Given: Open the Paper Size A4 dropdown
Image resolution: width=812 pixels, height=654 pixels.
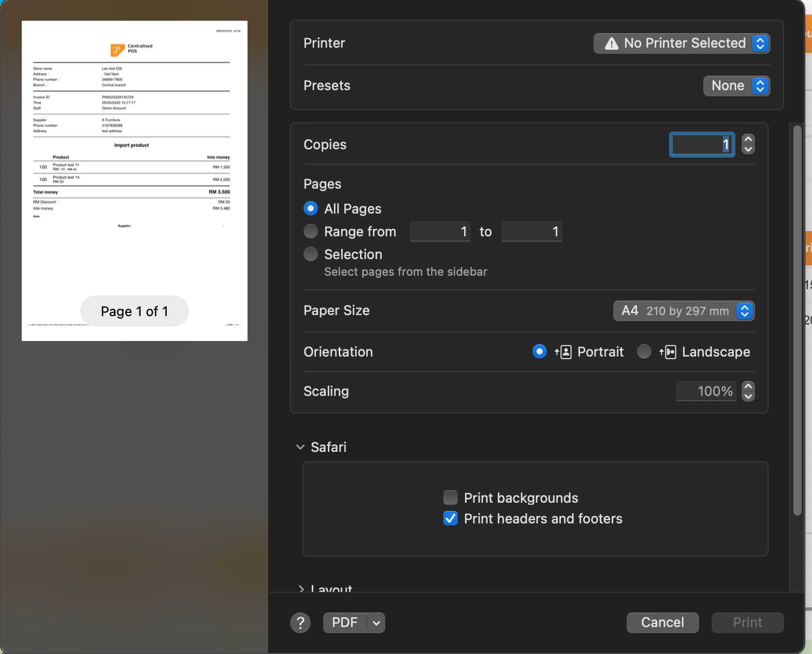Looking at the screenshot, I should [683, 311].
